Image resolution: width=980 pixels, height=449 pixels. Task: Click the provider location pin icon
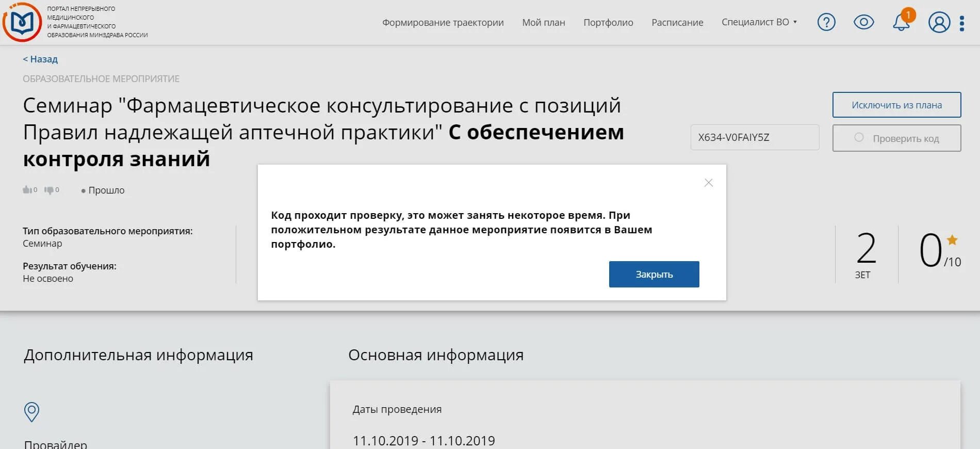(x=31, y=412)
